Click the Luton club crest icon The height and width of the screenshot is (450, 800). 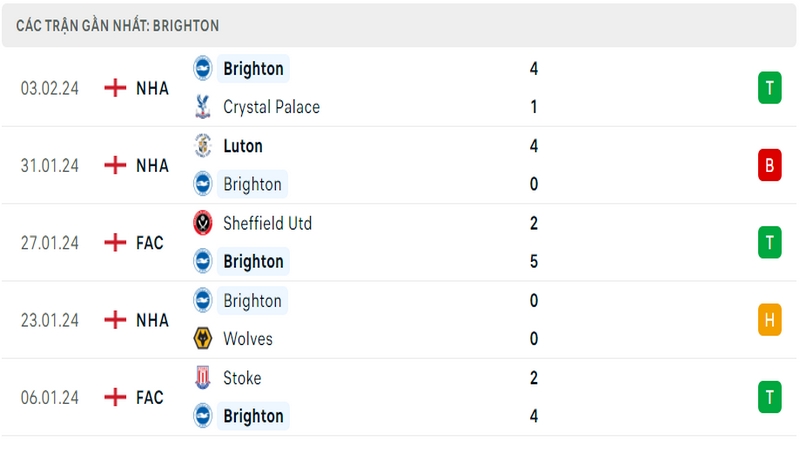coord(203,146)
